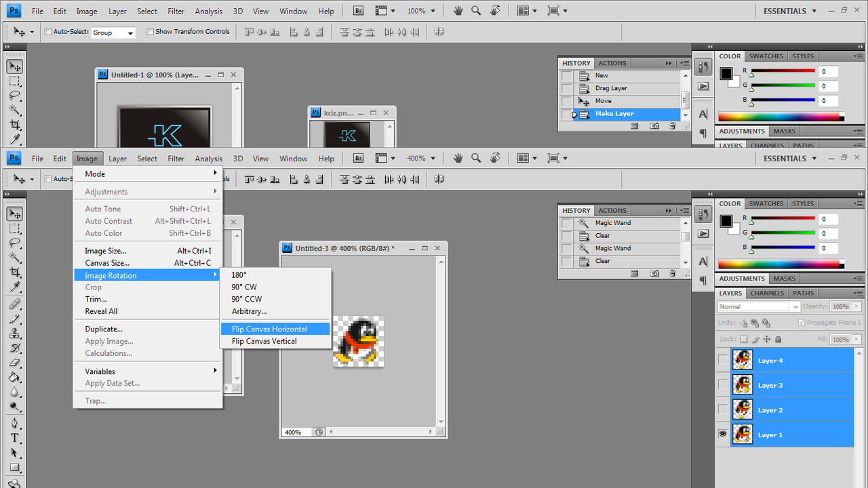Viewport: 868px width, 488px height.
Task: Select the Clone Stamp tool in lower toolbox
Action: (15, 333)
